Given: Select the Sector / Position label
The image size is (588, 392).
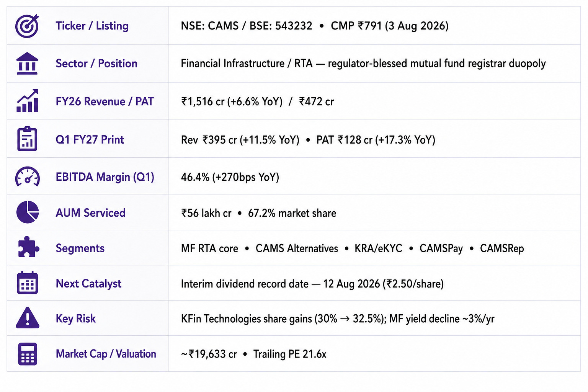Looking at the screenshot, I should tap(96, 63).
